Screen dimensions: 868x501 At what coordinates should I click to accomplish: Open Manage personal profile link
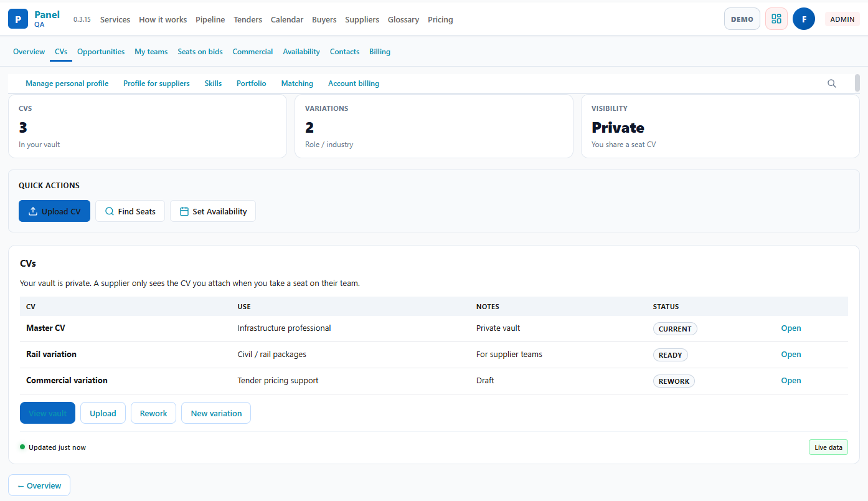tap(67, 83)
